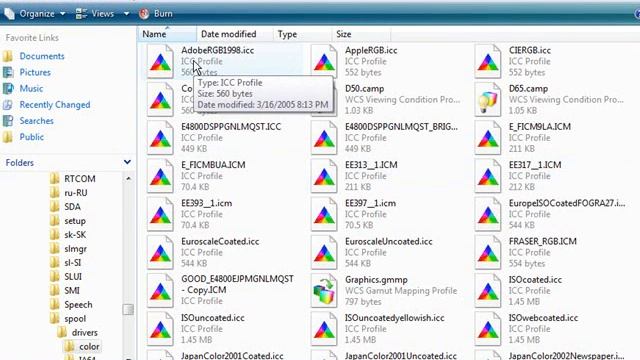Select ISOcoated.icc file icon
The width and height of the screenshot is (640, 360).
pos(488,291)
